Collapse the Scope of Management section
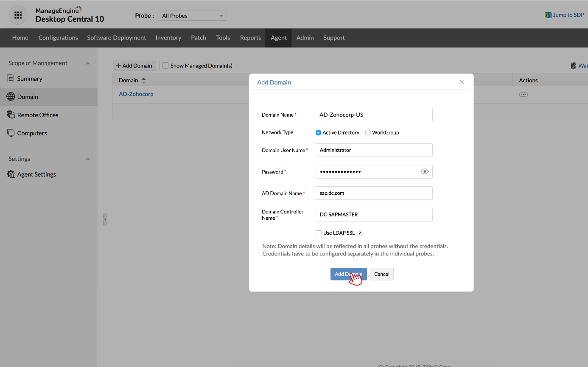588x367 pixels. (88, 63)
